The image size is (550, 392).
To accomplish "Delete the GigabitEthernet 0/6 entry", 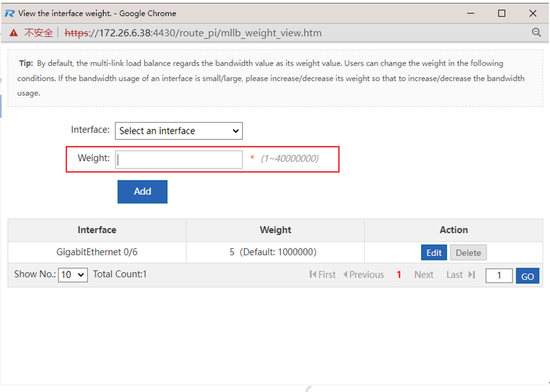I will coord(468,252).
